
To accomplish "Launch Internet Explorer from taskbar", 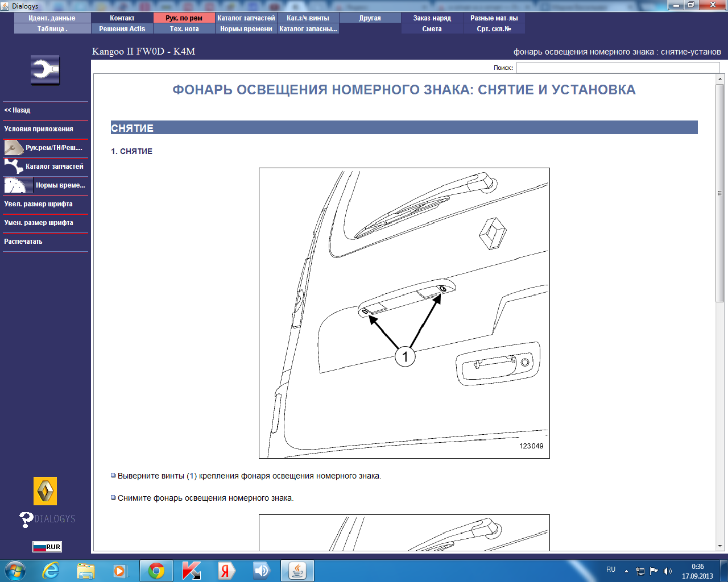I will 51,571.
